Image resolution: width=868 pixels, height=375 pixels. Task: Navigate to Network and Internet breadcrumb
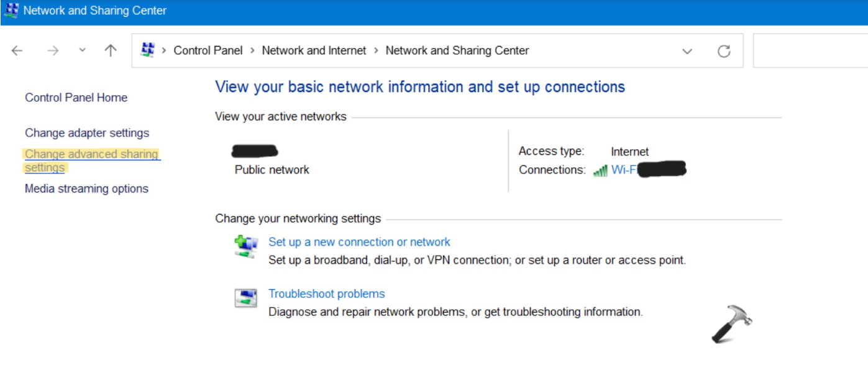click(x=314, y=51)
